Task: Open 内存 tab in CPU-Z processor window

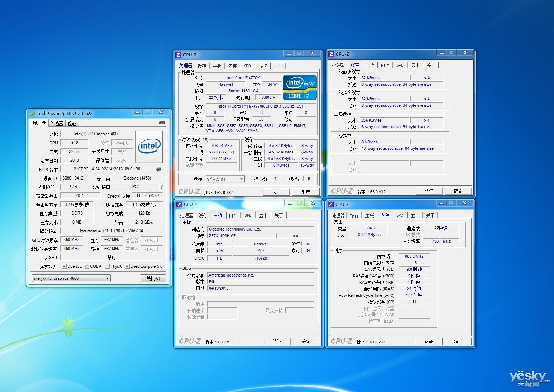Action: pos(233,66)
